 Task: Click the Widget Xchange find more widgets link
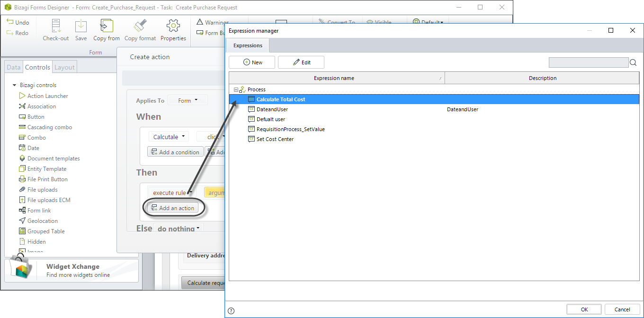point(78,275)
